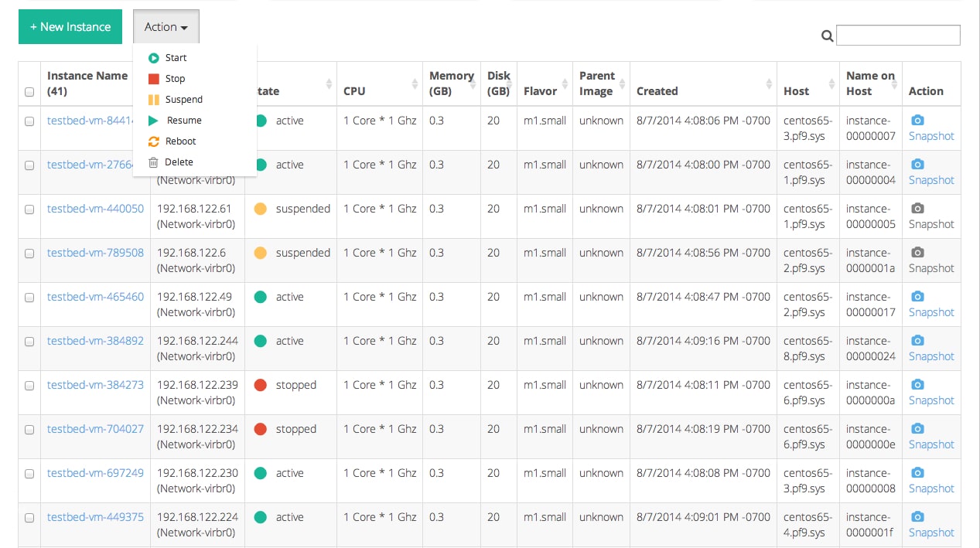Select checkbox for testbed-vm-697249
The height and width of the screenshot is (548, 980).
(29, 474)
